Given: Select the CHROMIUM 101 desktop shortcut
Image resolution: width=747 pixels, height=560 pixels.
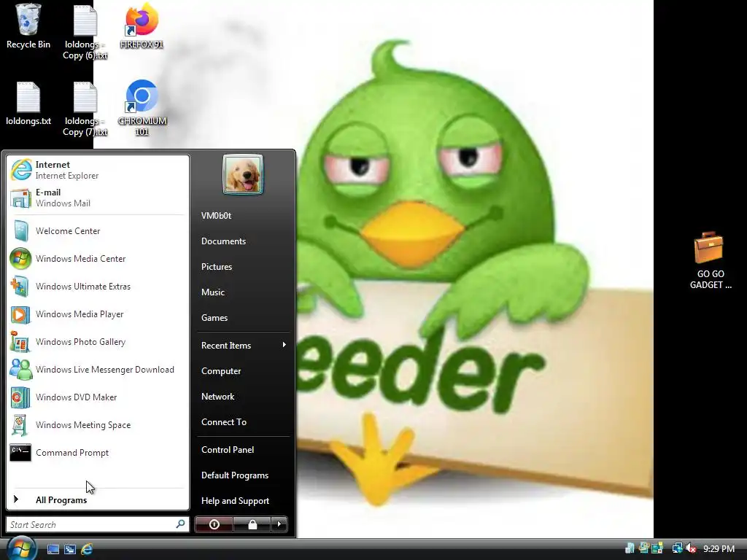Looking at the screenshot, I should pyautogui.click(x=142, y=109).
